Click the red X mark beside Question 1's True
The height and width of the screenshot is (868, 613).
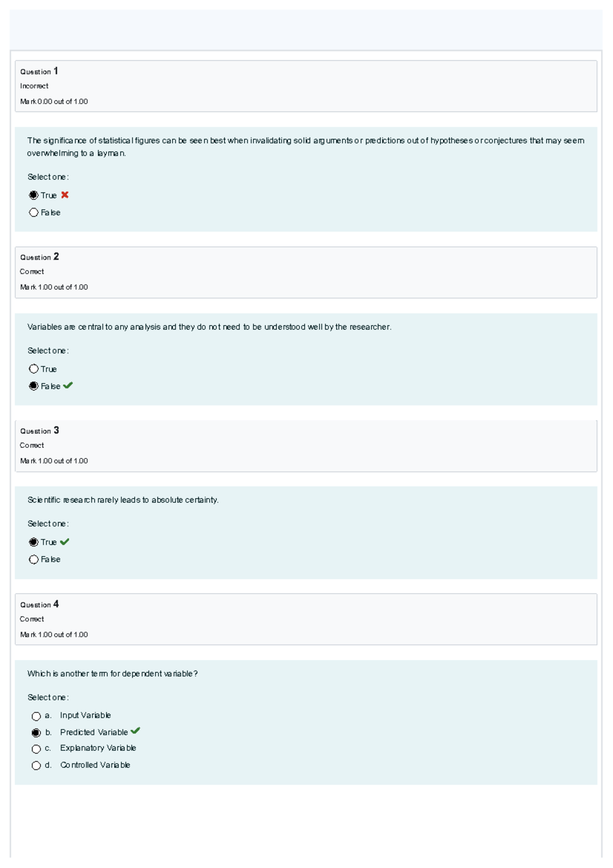65,195
